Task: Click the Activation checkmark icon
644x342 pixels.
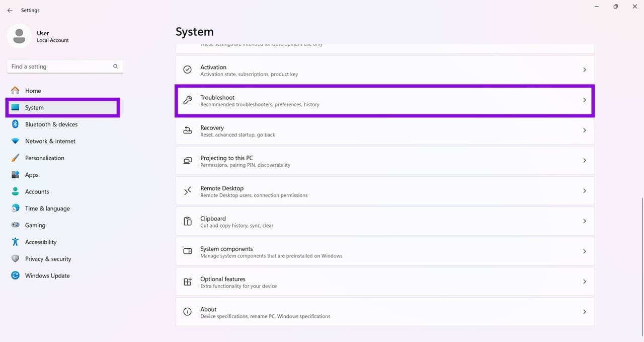Action: coord(188,70)
